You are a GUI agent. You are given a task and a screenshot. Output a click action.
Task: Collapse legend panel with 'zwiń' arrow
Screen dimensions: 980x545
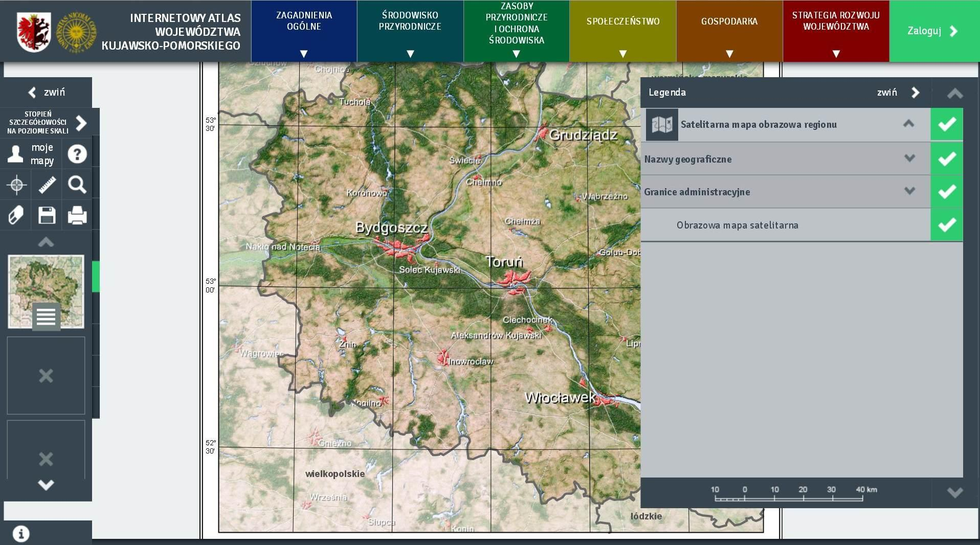tap(899, 92)
